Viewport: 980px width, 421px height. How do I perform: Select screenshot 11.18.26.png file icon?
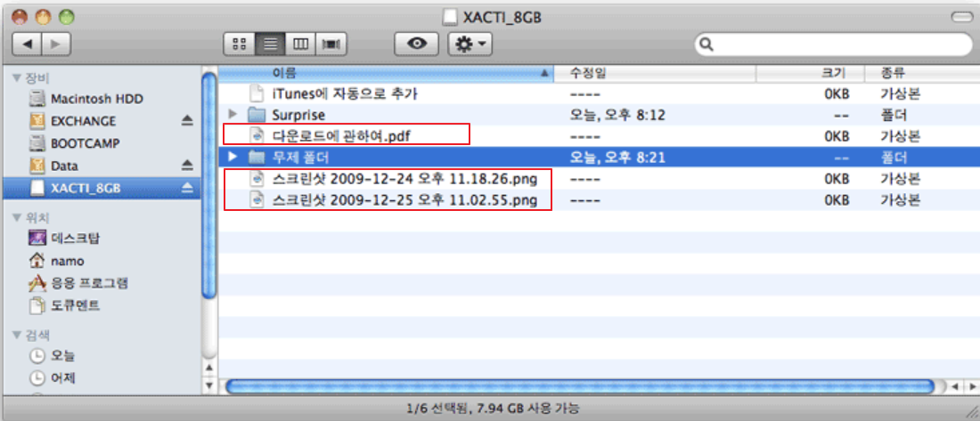[257, 179]
